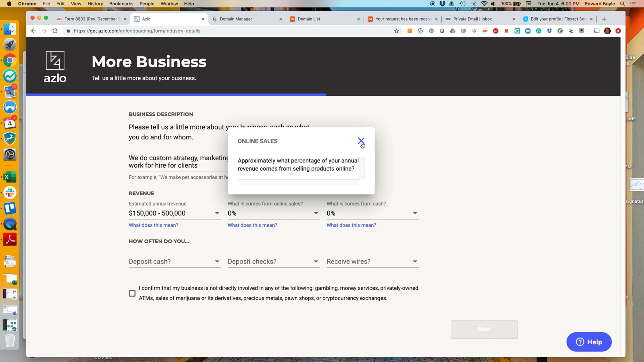The width and height of the screenshot is (644, 362).
Task: Check the business confirmation checkbox
Action: point(132,293)
